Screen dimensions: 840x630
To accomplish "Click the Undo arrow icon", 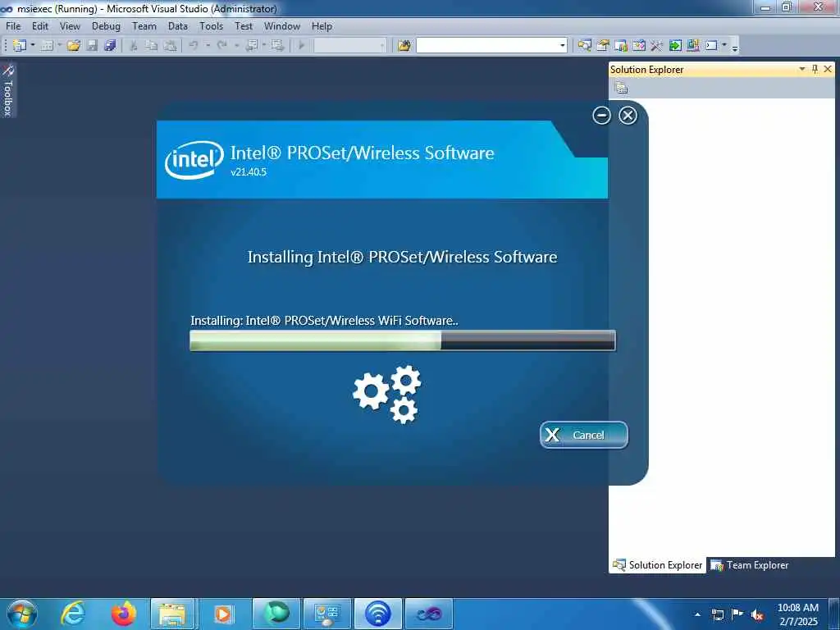I will pyautogui.click(x=194, y=46).
